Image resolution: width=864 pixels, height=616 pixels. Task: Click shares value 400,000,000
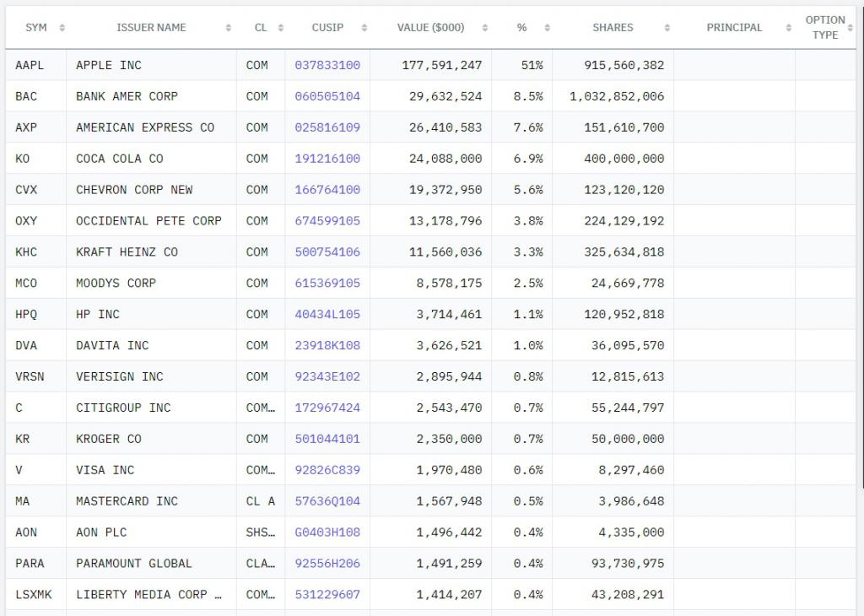(624, 159)
